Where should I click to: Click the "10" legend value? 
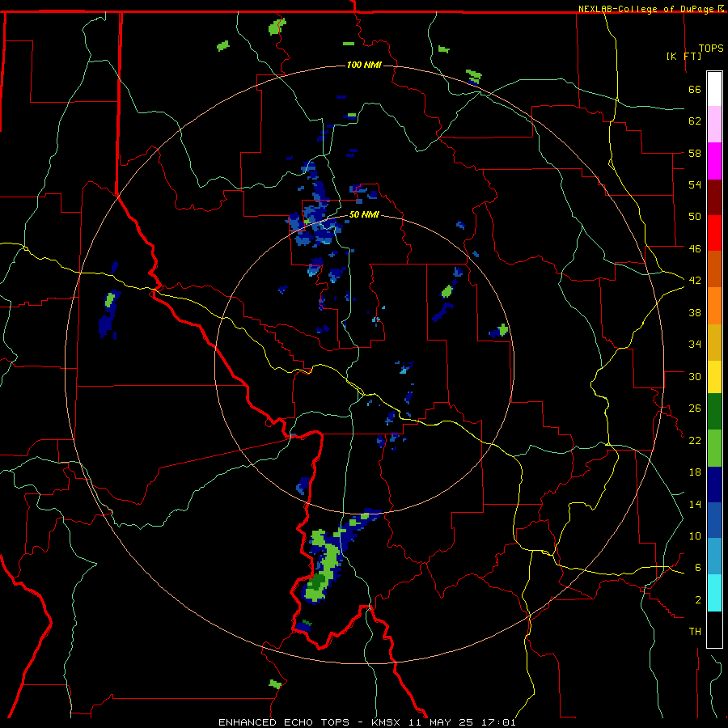tap(695, 536)
